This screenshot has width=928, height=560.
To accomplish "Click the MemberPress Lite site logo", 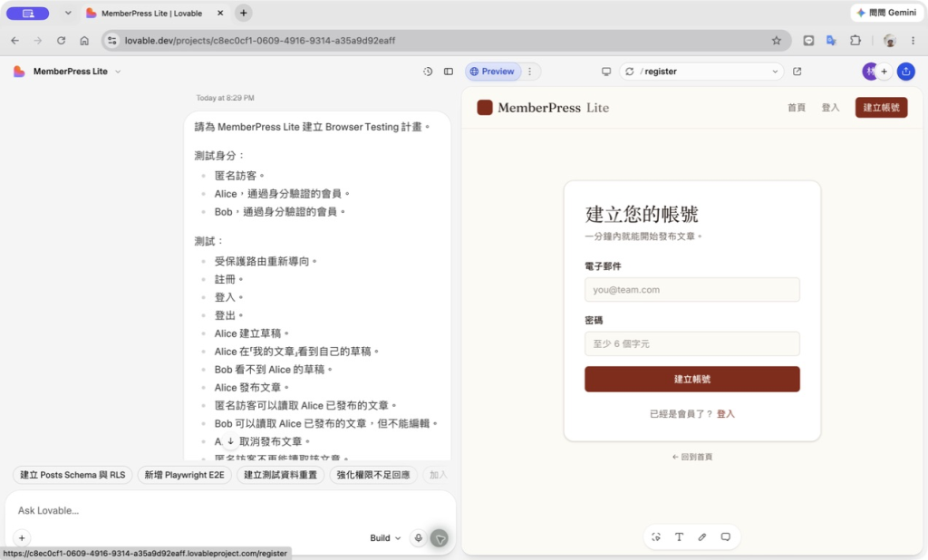I will tap(543, 108).
